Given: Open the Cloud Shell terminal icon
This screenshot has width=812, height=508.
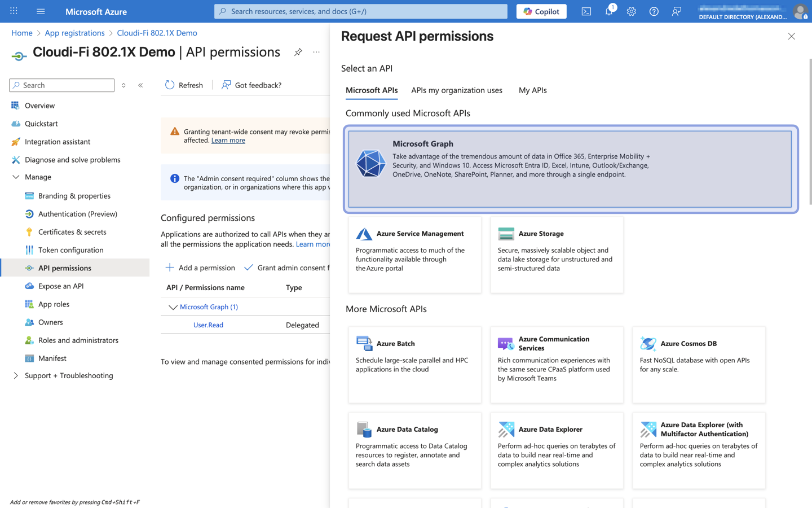Looking at the screenshot, I should (586, 11).
